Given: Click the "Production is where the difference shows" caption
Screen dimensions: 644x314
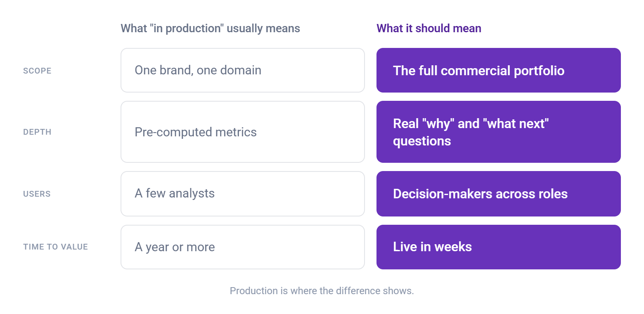Looking at the screenshot, I should click(322, 291).
